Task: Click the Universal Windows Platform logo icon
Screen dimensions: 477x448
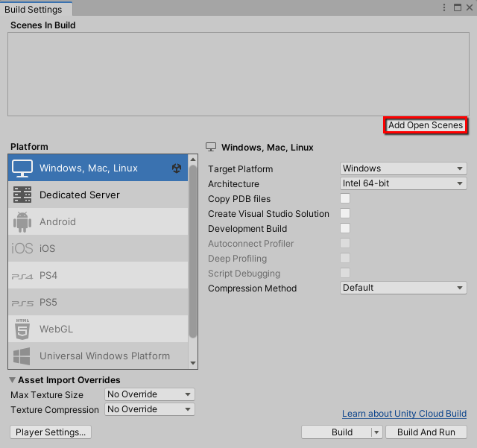Action: tap(22, 356)
